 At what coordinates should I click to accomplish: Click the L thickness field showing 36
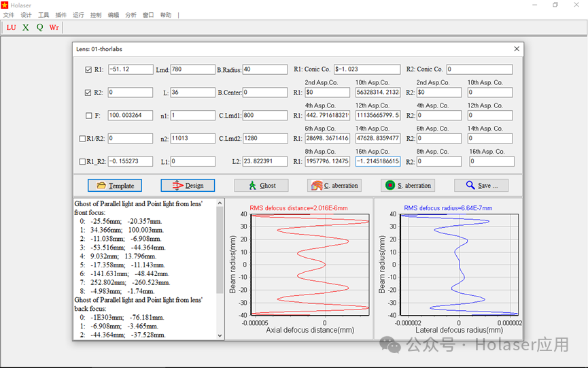coord(193,93)
